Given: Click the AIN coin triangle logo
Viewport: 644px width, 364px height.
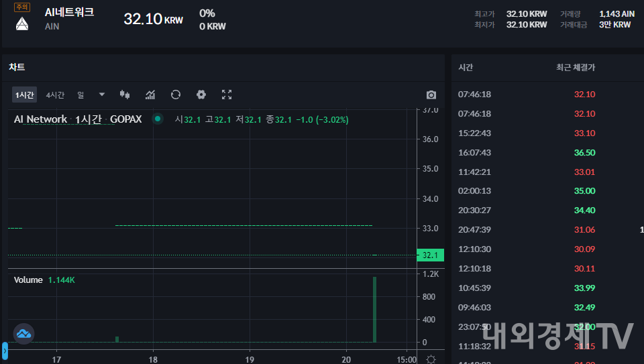Looking at the screenshot, I should click(22, 24).
